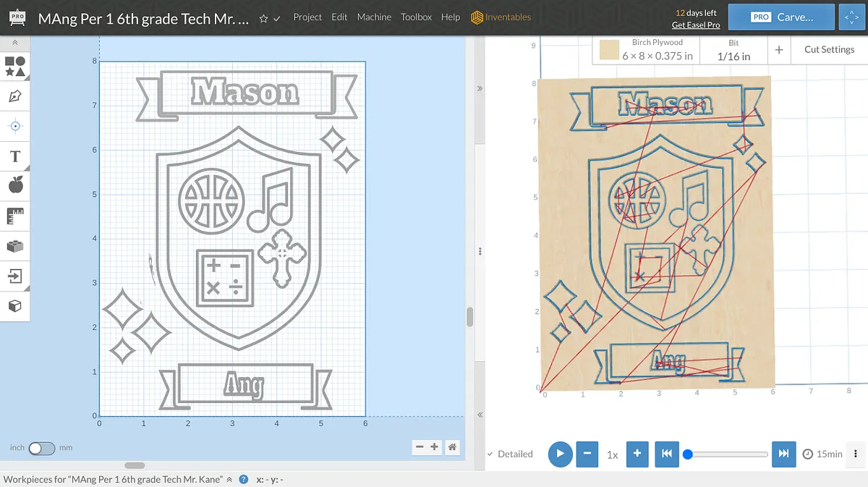Follow the Get Easel Pro link
This screenshot has width=868, height=487.
coord(695,25)
